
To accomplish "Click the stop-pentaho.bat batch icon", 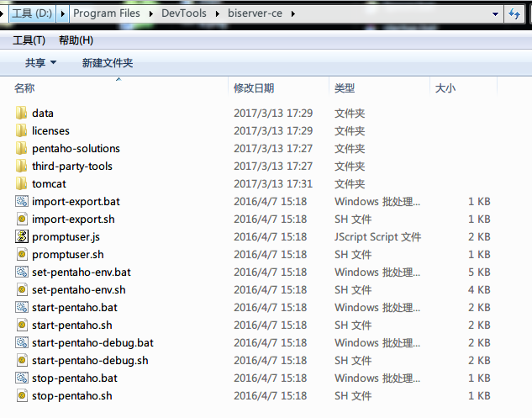I will pyautogui.click(x=22, y=378).
